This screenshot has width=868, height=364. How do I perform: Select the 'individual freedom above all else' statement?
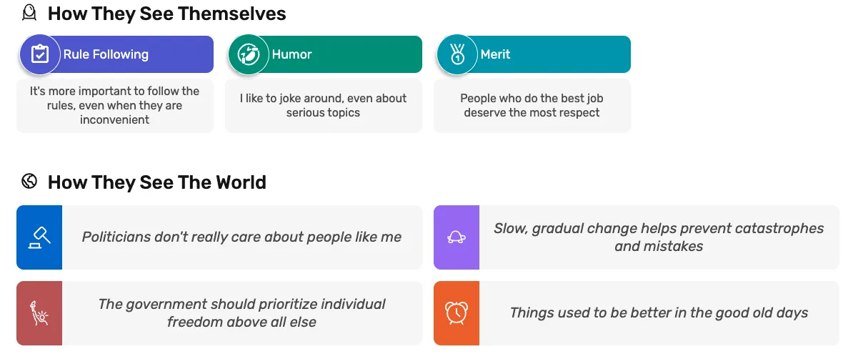[241, 313]
